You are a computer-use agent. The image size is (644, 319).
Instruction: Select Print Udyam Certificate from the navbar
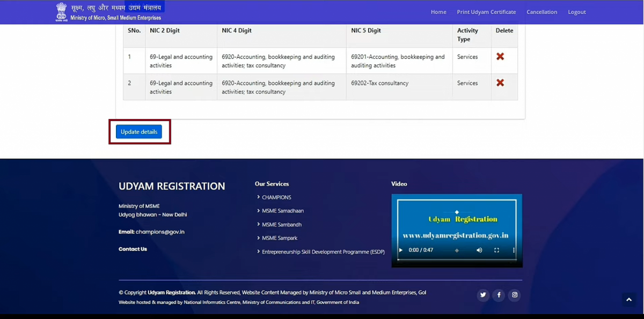click(486, 12)
